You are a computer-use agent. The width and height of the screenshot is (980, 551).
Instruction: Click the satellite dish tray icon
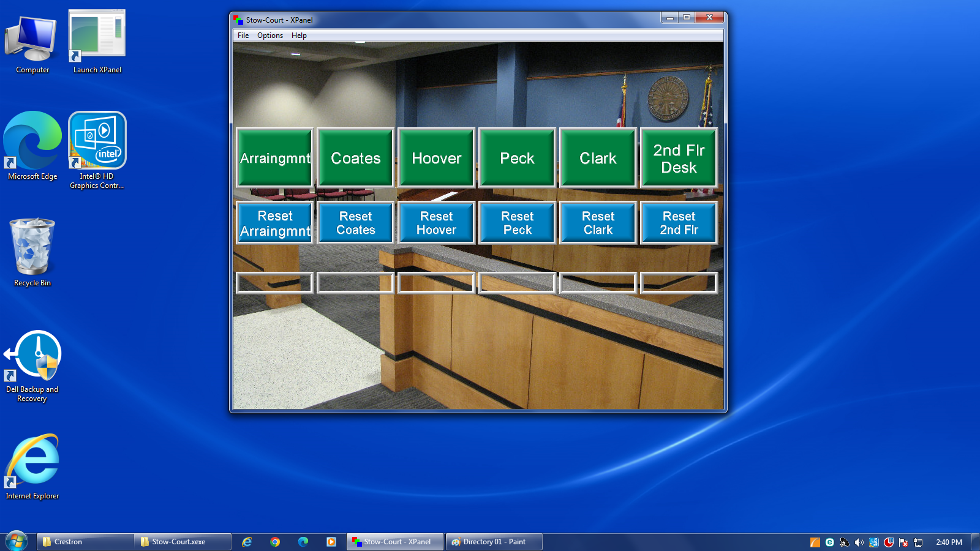(x=845, y=542)
